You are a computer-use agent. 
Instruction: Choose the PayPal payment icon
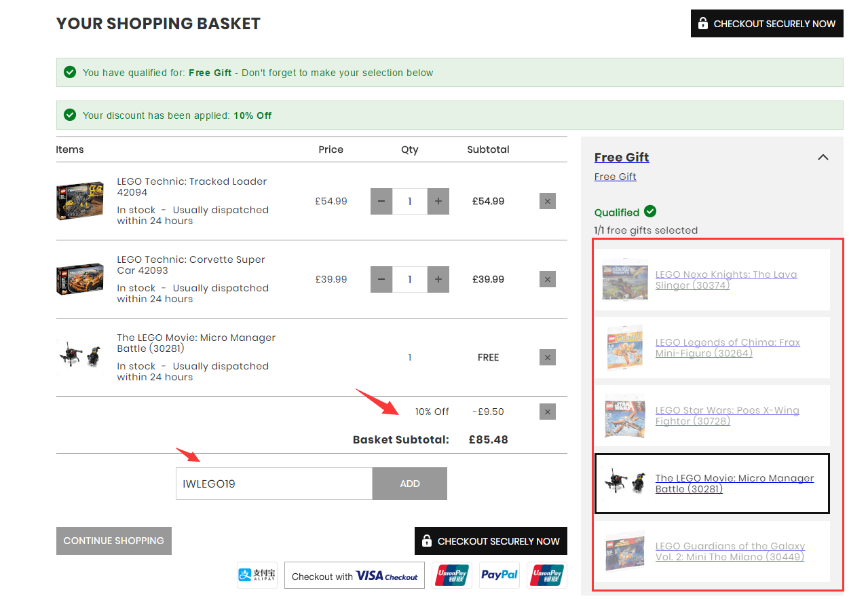[499, 575]
